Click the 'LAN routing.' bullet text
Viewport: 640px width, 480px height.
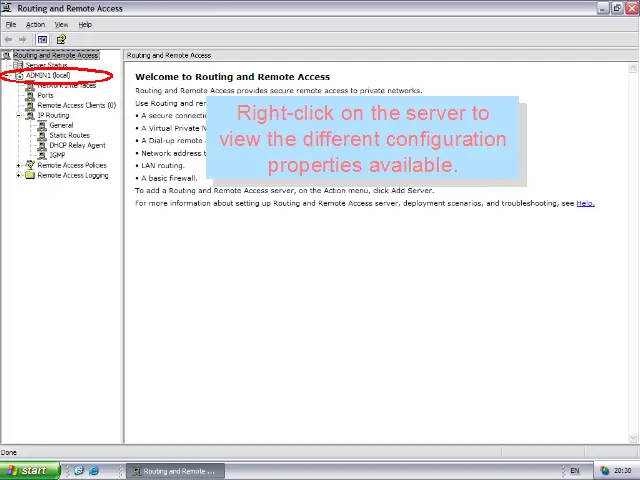tap(163, 166)
